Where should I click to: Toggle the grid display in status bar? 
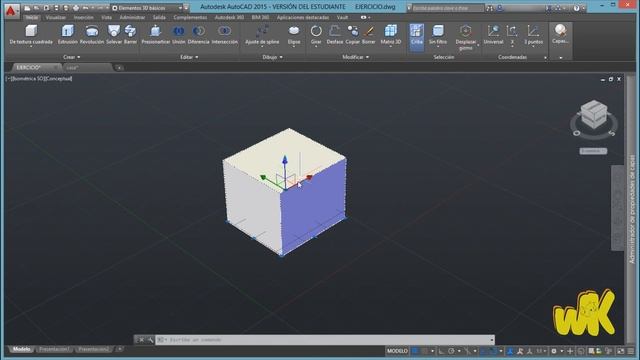[415, 351]
